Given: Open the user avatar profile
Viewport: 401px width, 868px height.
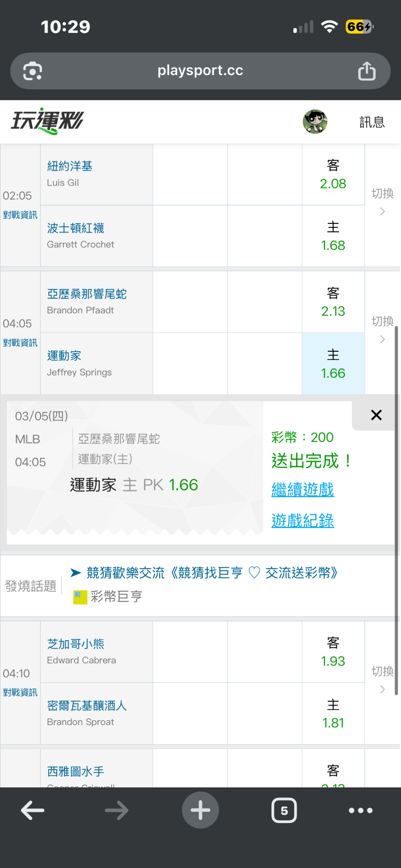Looking at the screenshot, I should 315,121.
